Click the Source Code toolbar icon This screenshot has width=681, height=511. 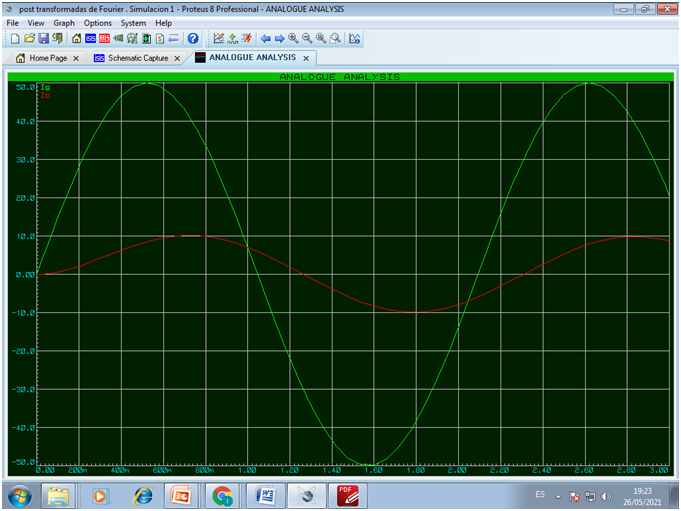[x=174, y=39]
